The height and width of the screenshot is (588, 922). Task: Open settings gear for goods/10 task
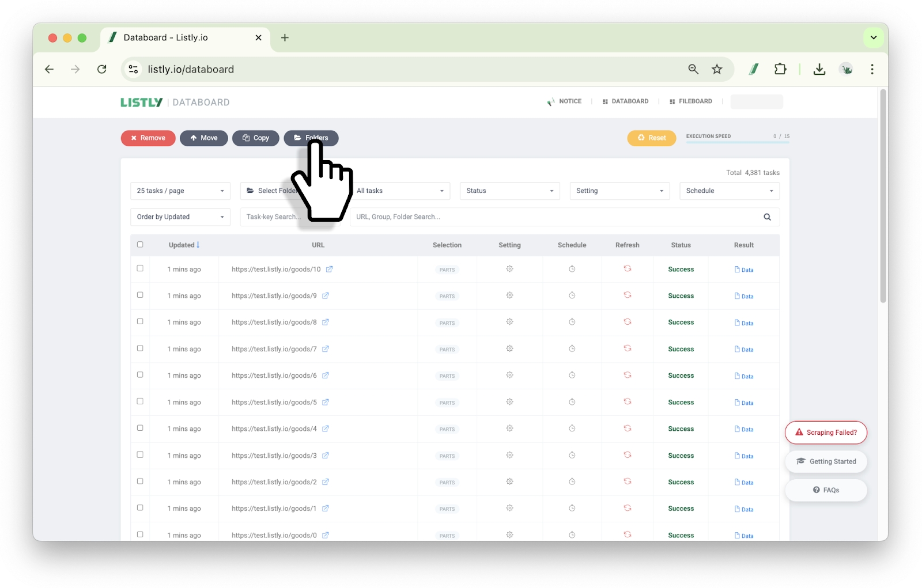coord(509,269)
